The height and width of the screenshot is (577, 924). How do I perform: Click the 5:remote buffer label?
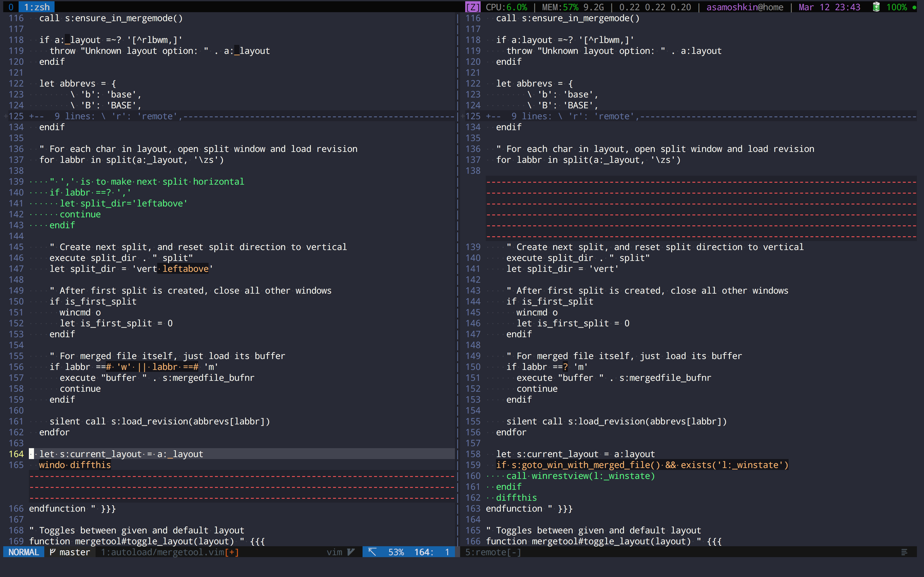[486, 552]
